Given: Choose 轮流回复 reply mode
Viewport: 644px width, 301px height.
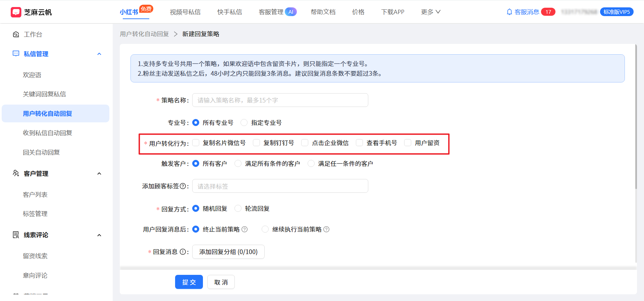Looking at the screenshot, I should tap(238, 208).
